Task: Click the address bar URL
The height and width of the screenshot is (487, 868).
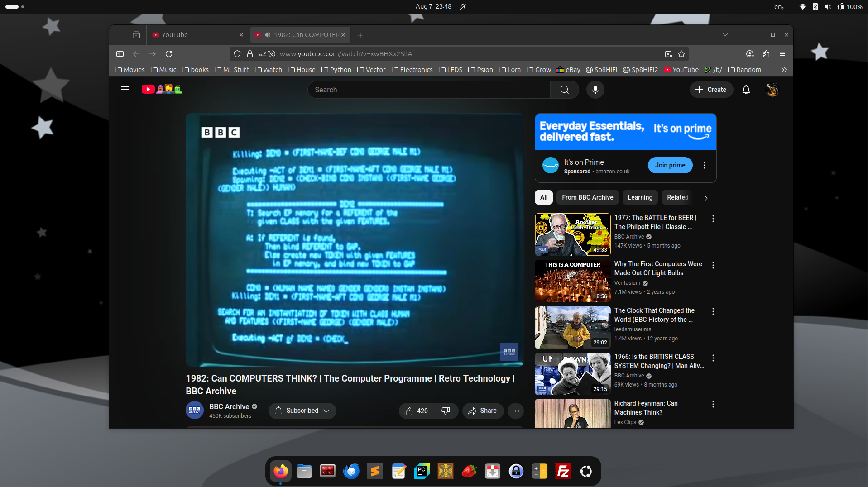Action: click(346, 54)
